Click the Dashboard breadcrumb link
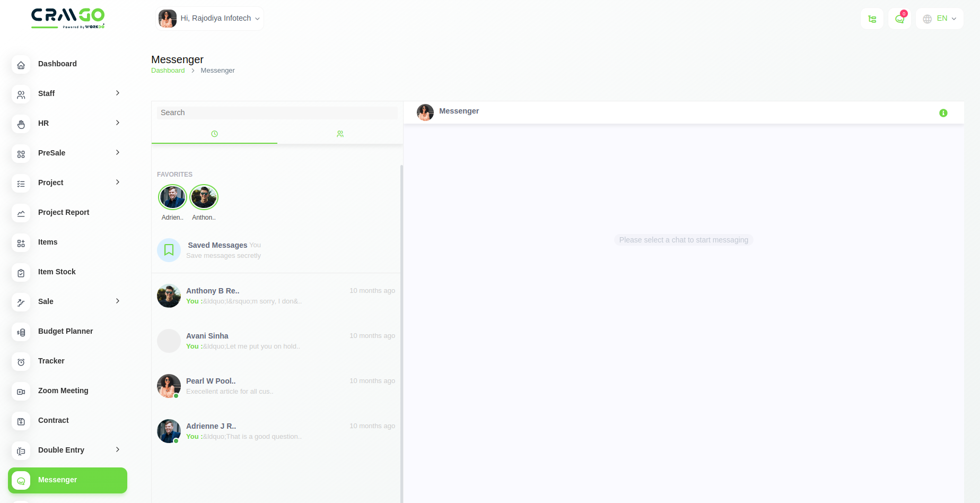The image size is (980, 503). [168, 71]
